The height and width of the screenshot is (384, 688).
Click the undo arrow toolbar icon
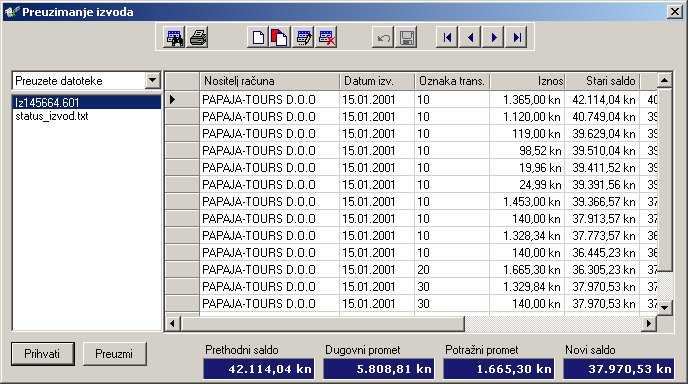[383, 37]
